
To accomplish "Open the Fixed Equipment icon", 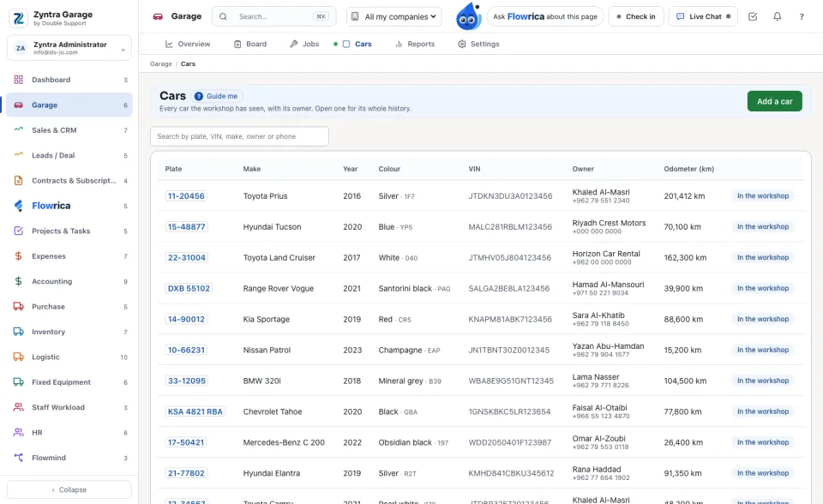I will (x=18, y=382).
